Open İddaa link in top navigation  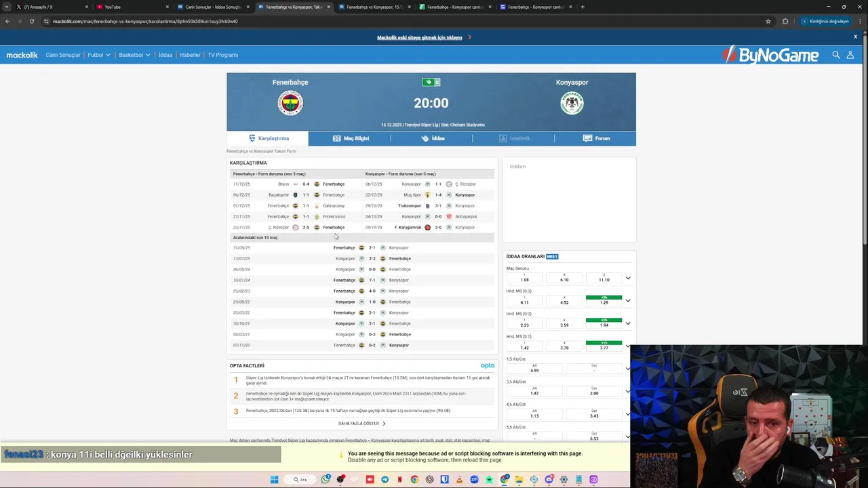(x=165, y=55)
